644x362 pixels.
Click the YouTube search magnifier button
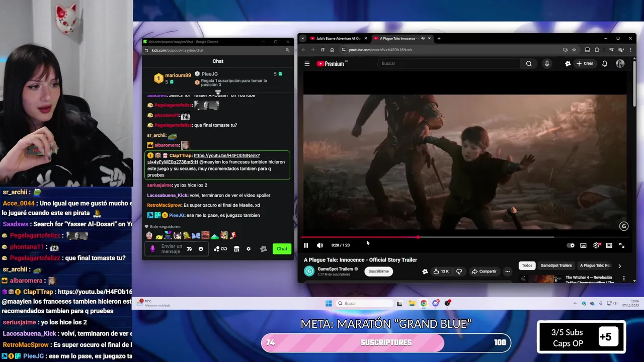529,63
